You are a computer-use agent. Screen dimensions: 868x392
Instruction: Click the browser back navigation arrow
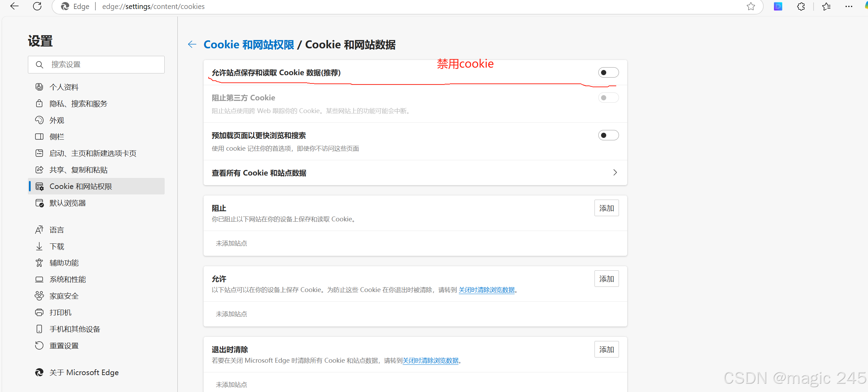tap(14, 6)
